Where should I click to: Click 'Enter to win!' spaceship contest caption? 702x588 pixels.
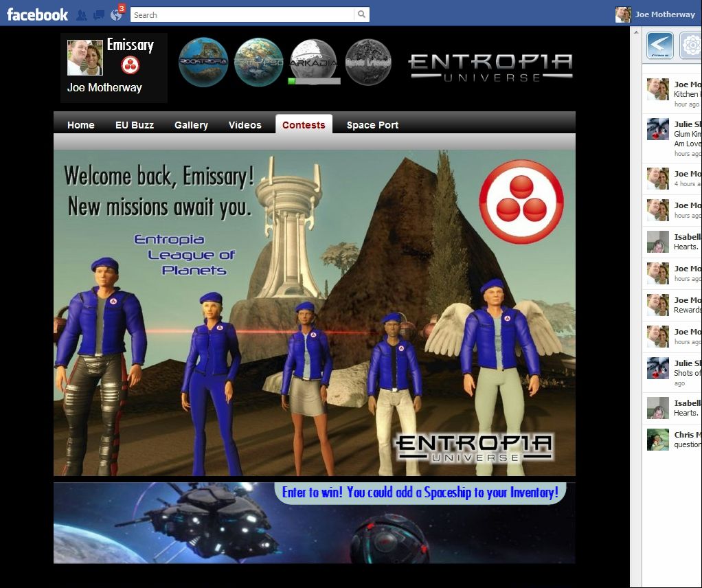pos(420,493)
